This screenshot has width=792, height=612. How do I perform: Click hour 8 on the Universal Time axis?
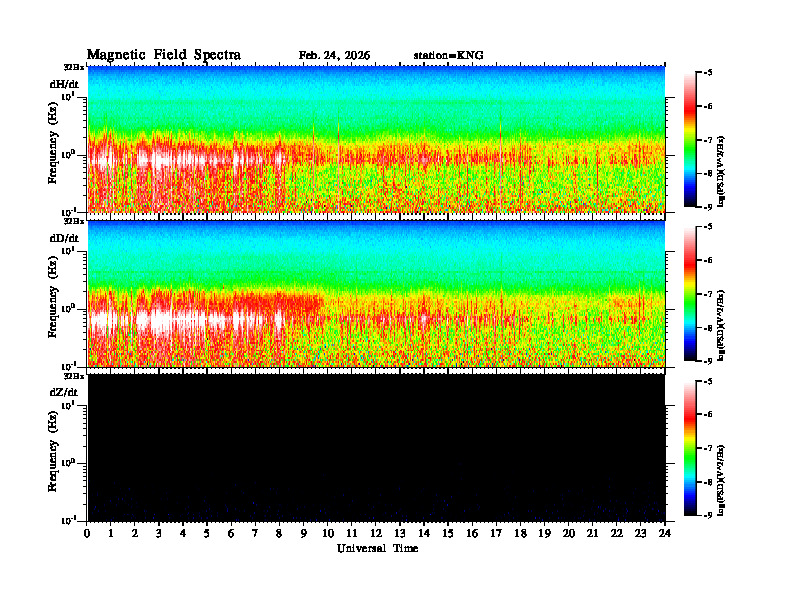[x=279, y=534]
